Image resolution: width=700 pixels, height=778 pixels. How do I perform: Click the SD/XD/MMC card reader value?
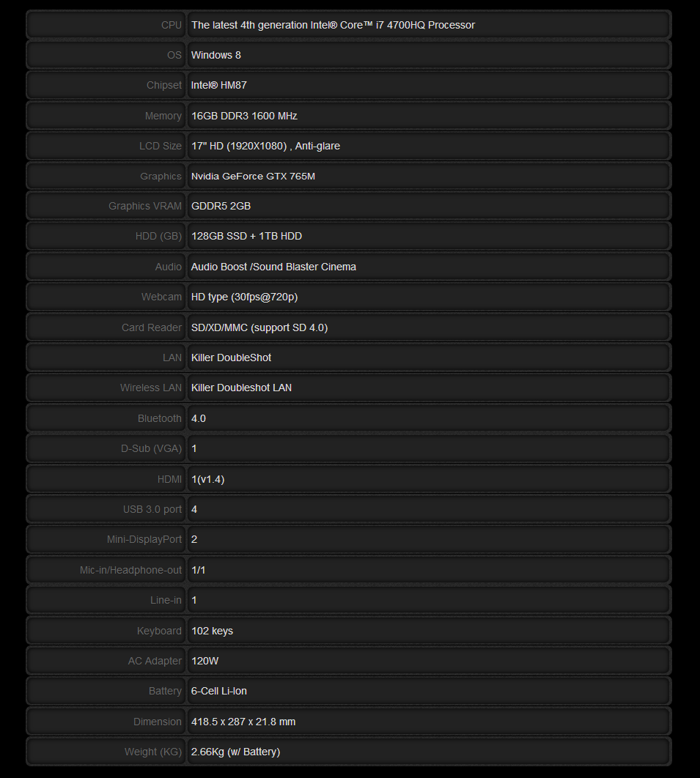point(259,327)
